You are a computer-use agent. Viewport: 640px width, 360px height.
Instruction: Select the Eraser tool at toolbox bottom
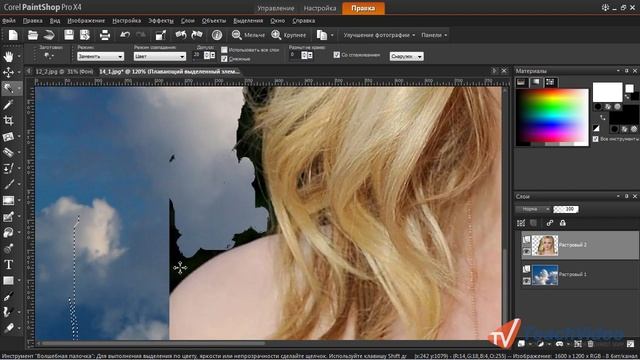pos(8,328)
